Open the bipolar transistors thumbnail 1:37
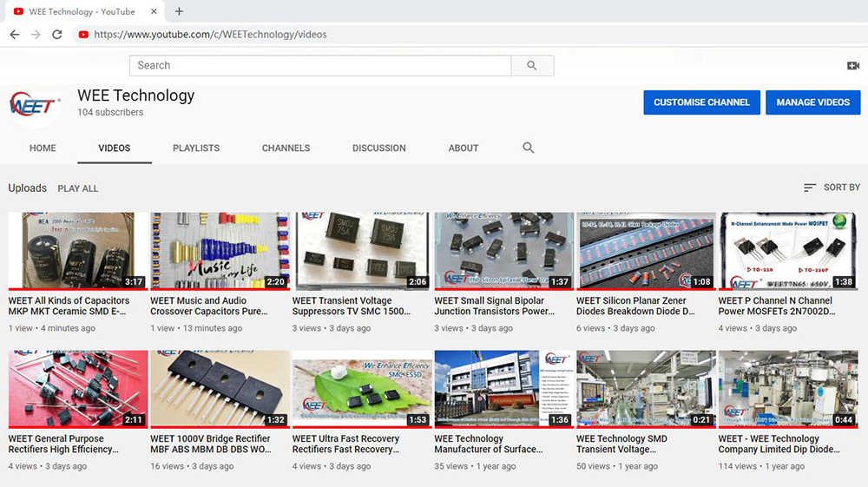This screenshot has height=487, width=868. pos(503,251)
